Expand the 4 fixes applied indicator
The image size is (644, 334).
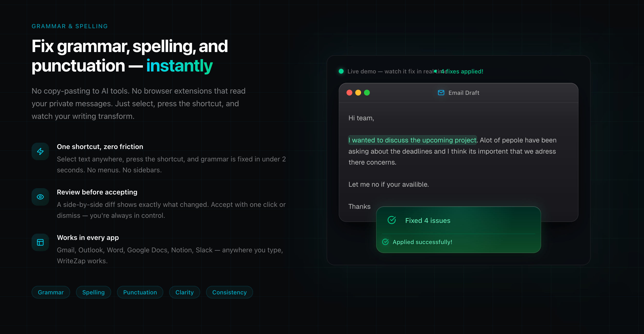(462, 71)
